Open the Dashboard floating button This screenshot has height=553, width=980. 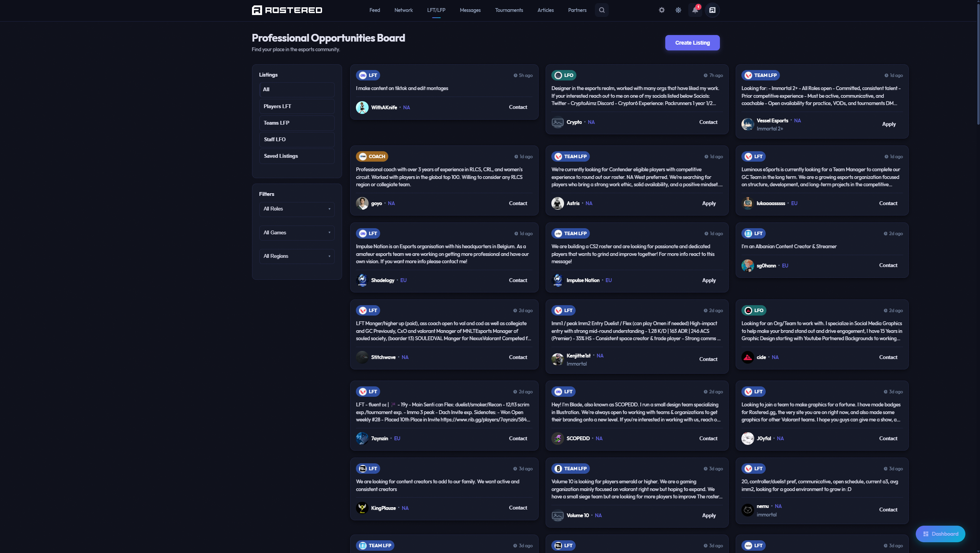(940, 534)
